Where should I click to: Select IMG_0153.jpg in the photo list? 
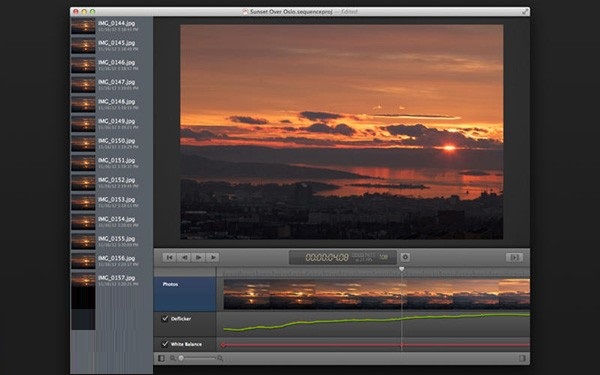click(x=112, y=202)
